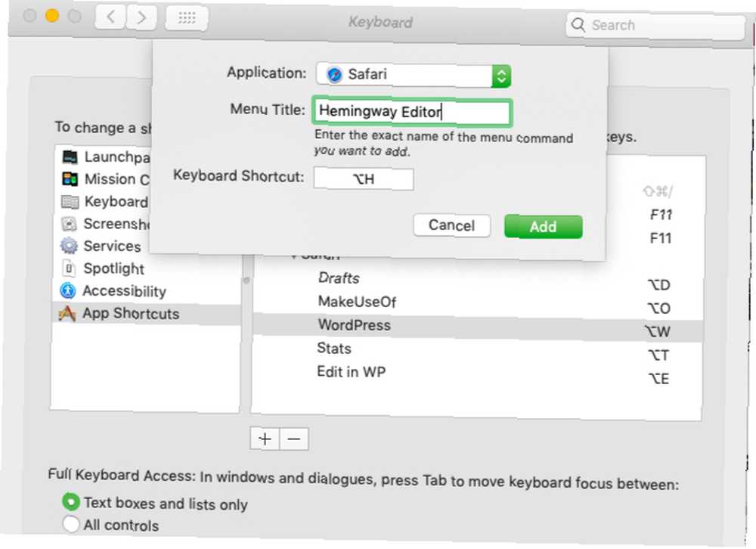The image size is (756, 549).
Task: Click the App Shortcuts icon
Action: [x=67, y=314]
